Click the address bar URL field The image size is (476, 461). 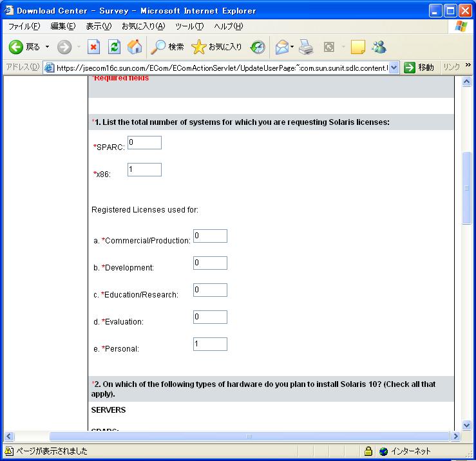(x=222, y=68)
